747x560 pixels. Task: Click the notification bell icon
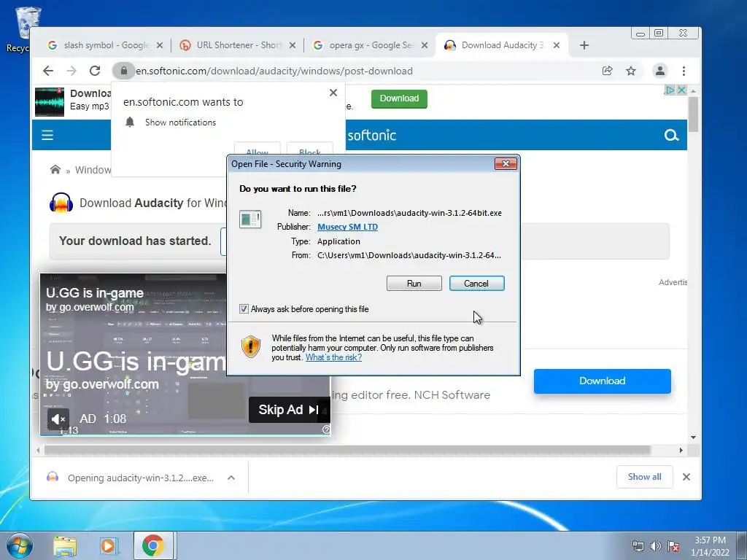point(130,122)
